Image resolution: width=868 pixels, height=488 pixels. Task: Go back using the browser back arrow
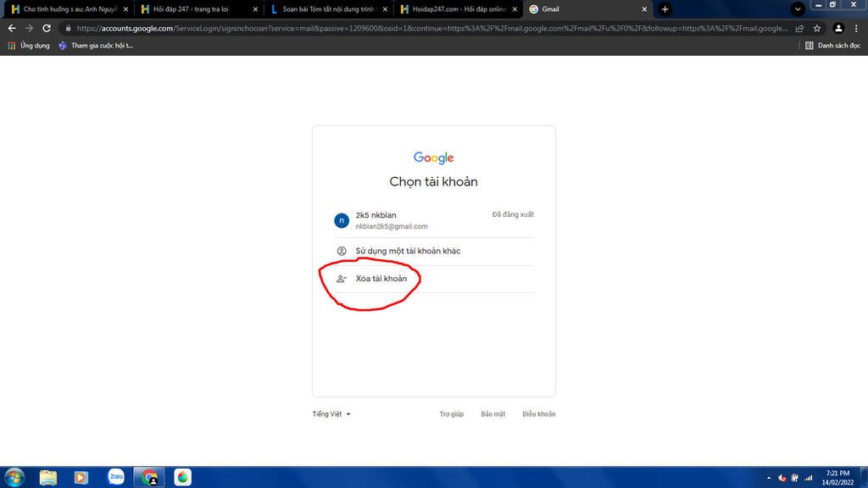point(12,28)
